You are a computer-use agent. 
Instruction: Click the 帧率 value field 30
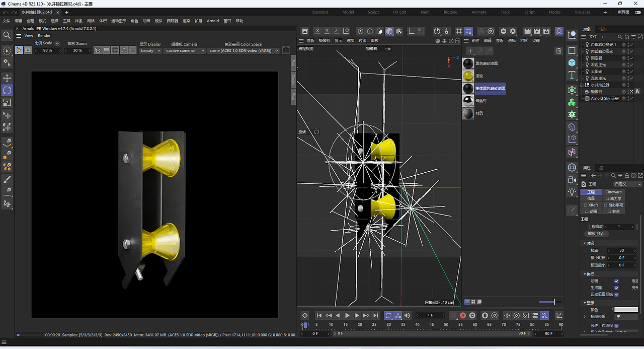click(x=621, y=250)
